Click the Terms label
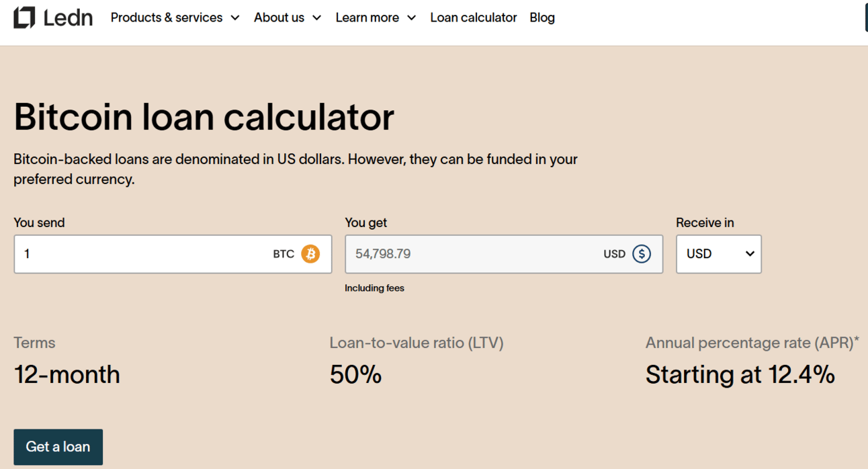This screenshot has width=868, height=469. coord(34,343)
